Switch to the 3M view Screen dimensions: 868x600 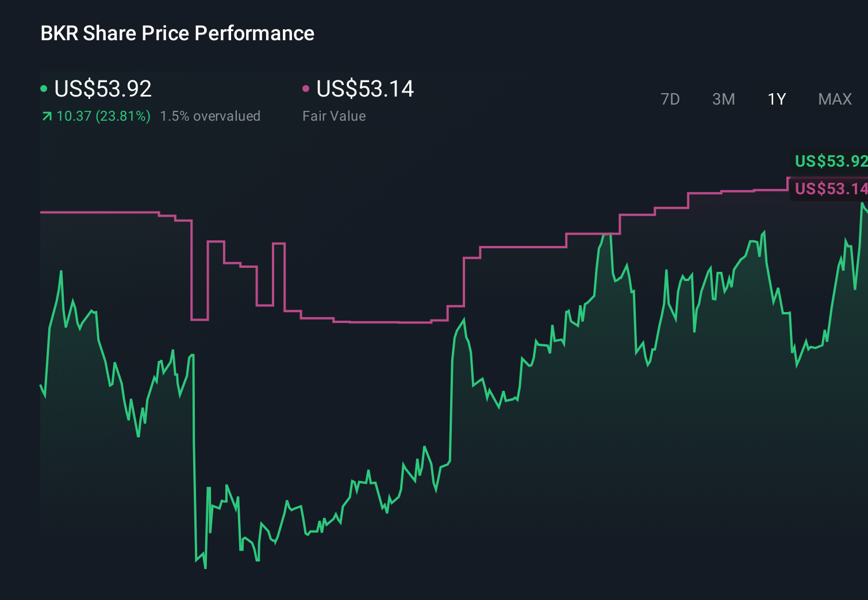(x=723, y=99)
